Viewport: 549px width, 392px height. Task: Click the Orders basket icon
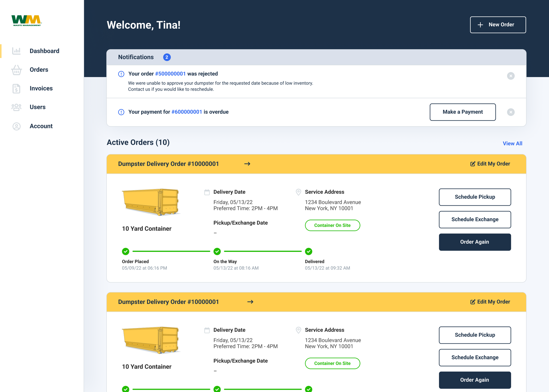pos(16,70)
